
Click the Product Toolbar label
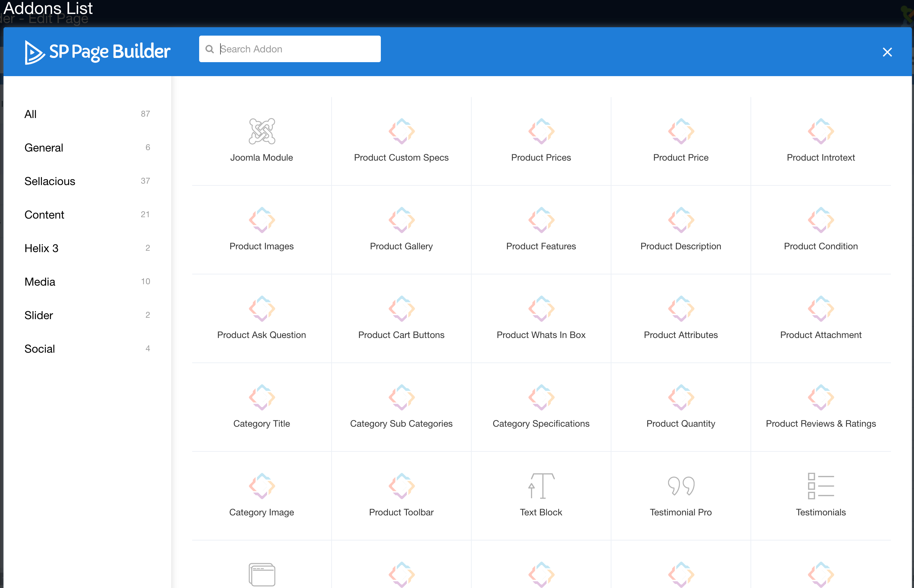click(401, 512)
